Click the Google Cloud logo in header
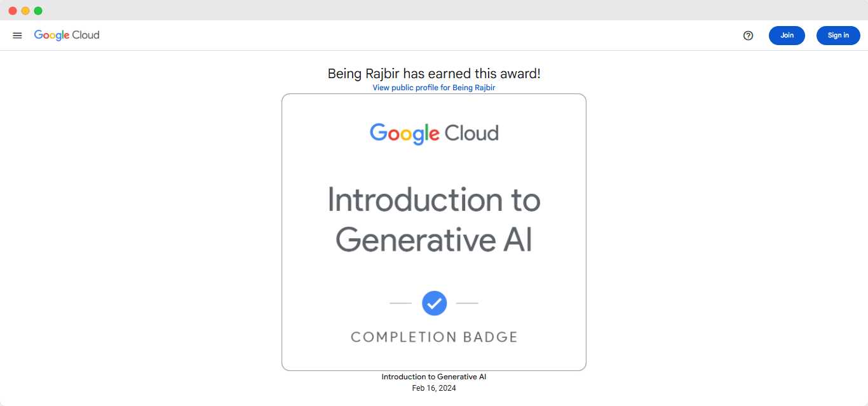Viewport: 868px width, 406px height. 67,36
